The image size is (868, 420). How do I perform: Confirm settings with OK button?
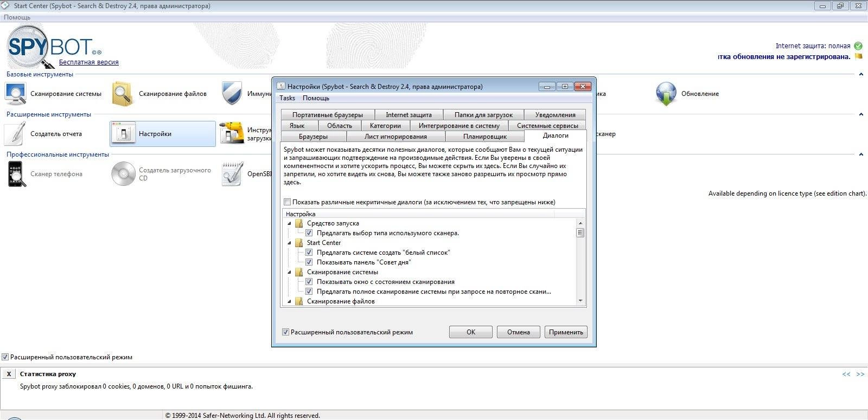coord(471,332)
